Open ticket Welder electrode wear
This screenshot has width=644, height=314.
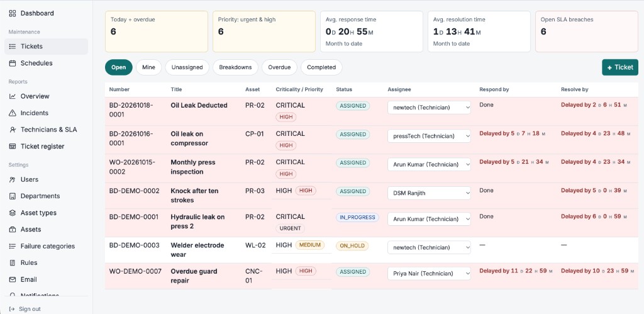coord(197,250)
